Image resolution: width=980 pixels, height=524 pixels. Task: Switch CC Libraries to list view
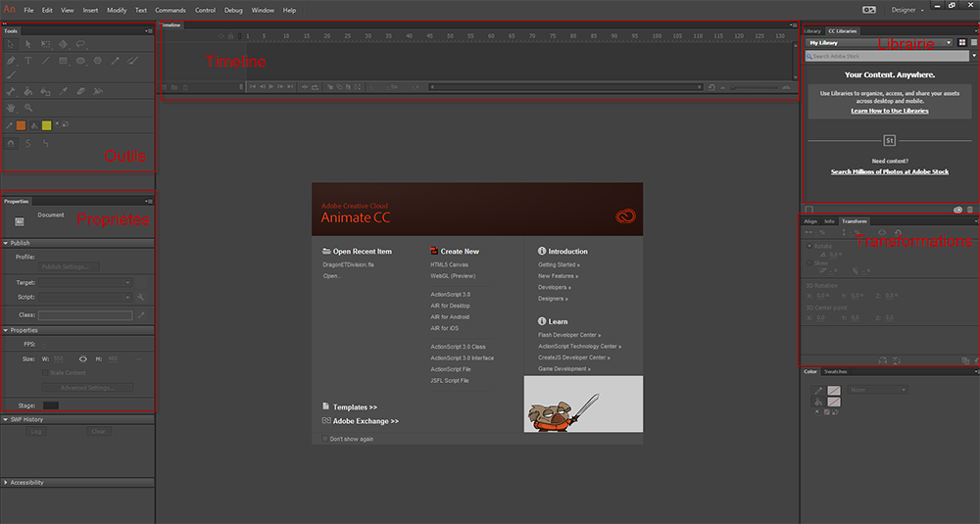point(974,42)
